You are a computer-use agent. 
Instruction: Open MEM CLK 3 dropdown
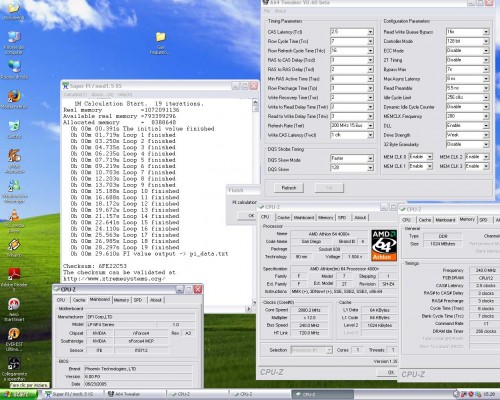(x=486, y=166)
